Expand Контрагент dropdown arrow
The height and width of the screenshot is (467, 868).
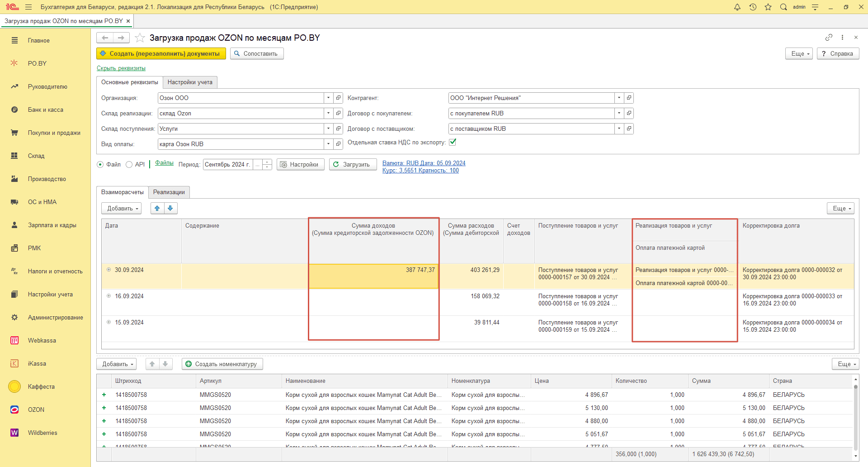pos(619,98)
